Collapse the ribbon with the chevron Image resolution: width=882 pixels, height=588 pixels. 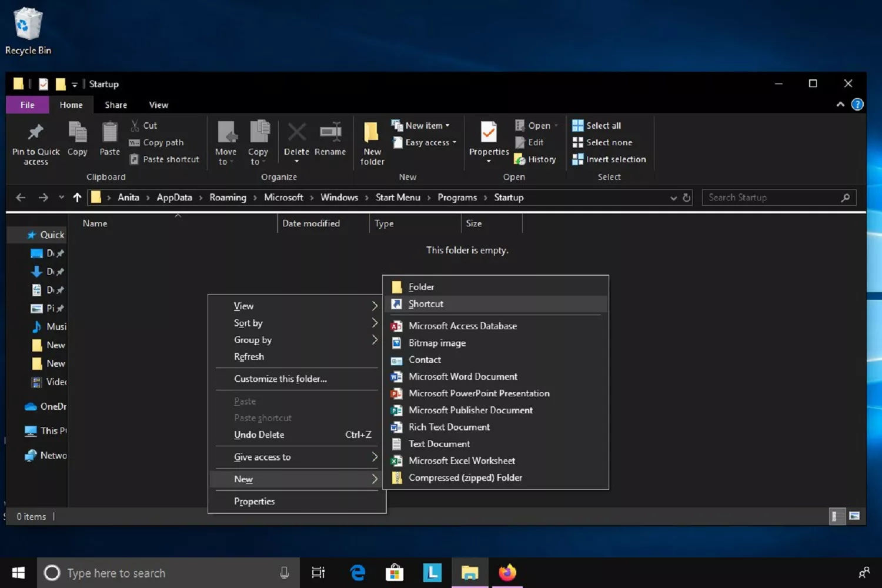(x=840, y=104)
